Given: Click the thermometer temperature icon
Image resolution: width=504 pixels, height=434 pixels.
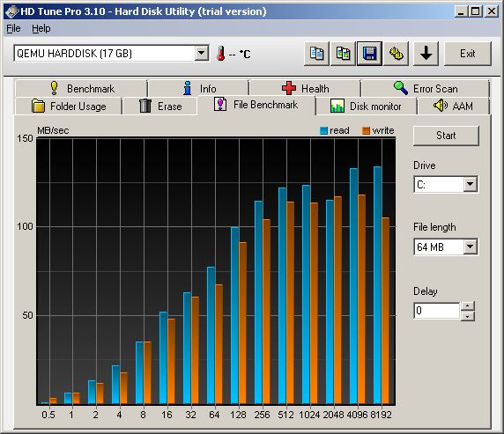Looking at the screenshot, I should [x=221, y=54].
